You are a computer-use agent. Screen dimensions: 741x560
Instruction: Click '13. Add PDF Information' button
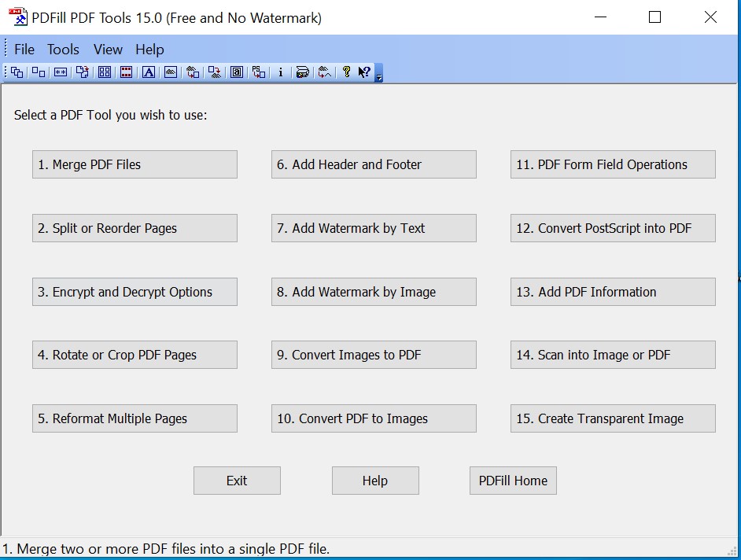click(613, 292)
